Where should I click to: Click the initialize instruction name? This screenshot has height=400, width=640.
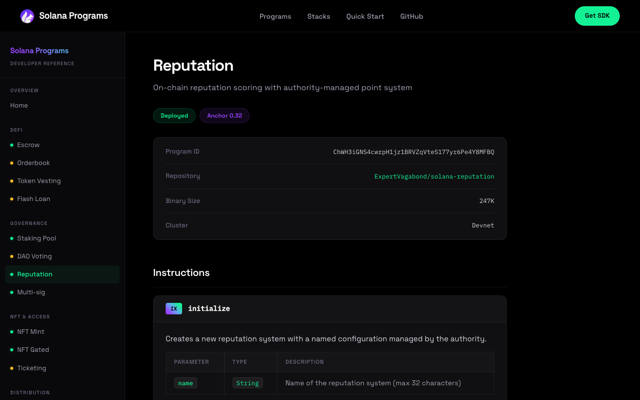click(209, 309)
